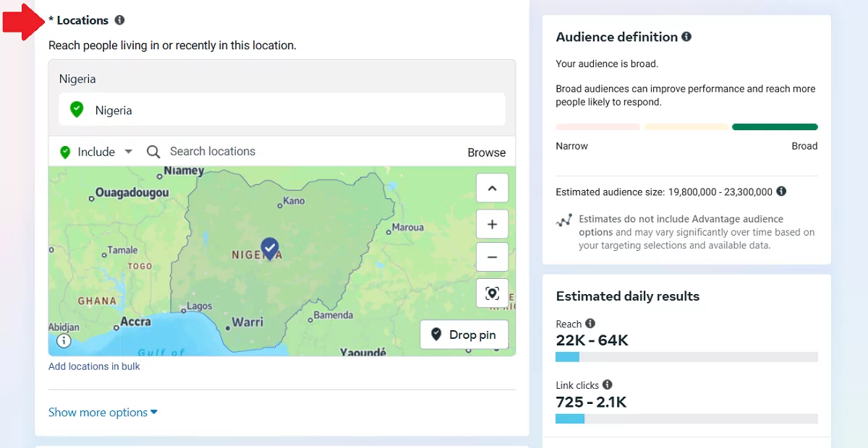Viewport: 868px width, 448px height.
Task: Click Browse locations
Action: pos(486,152)
